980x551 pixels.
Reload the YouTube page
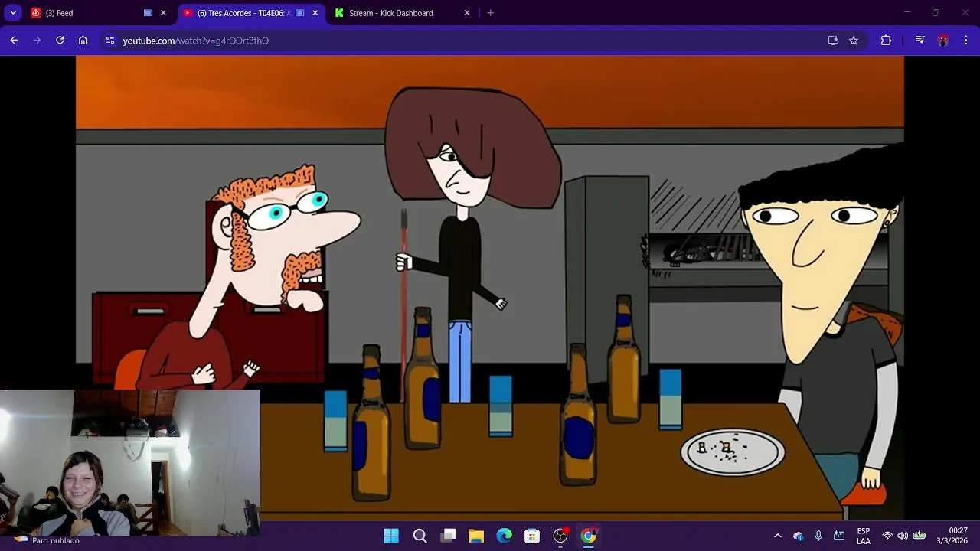point(60,41)
